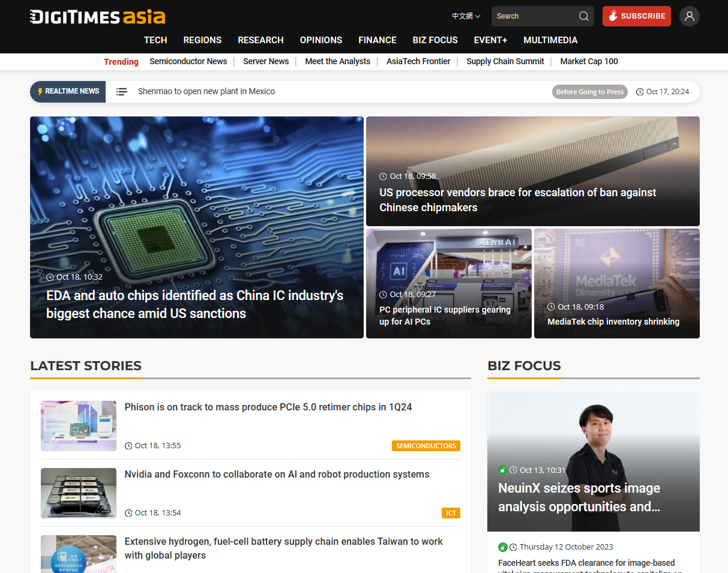Click the 'Oct 18, 09:27' timestamp
728x573 pixels.
[x=413, y=295]
